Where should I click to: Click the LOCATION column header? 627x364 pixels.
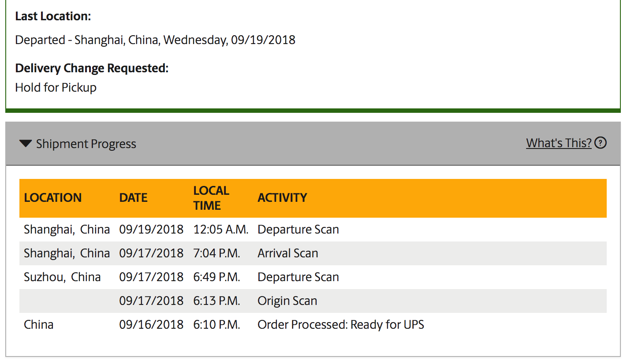pyautogui.click(x=53, y=198)
